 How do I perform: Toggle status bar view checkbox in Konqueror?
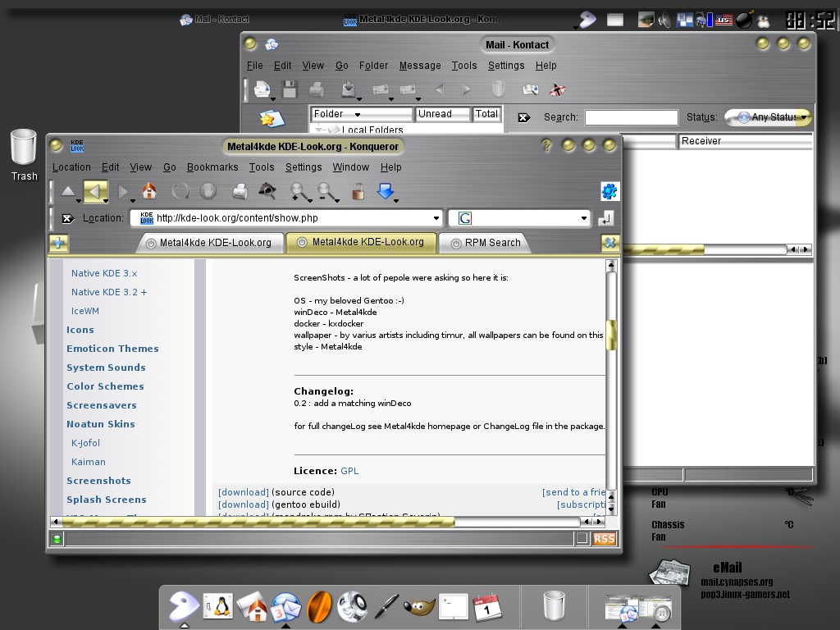582,539
